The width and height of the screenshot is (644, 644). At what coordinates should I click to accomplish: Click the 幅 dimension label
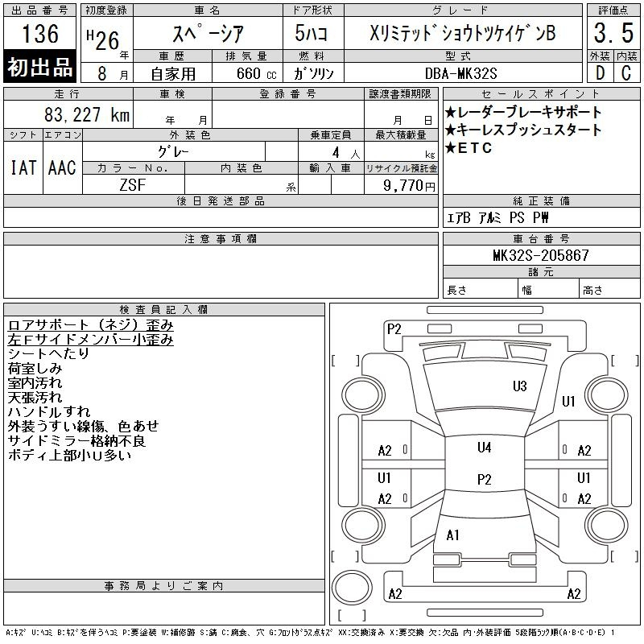pyautogui.click(x=527, y=291)
